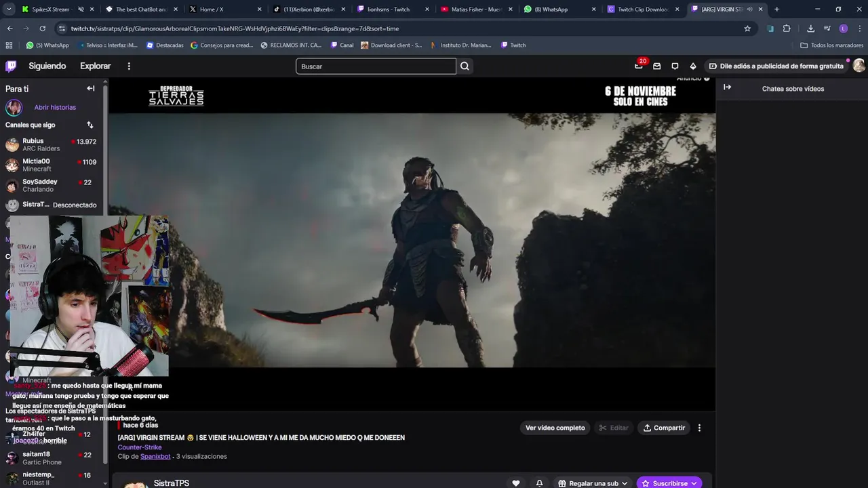Open the Counter-Strike category link
Image resolution: width=868 pixels, height=488 pixels.
(x=140, y=447)
